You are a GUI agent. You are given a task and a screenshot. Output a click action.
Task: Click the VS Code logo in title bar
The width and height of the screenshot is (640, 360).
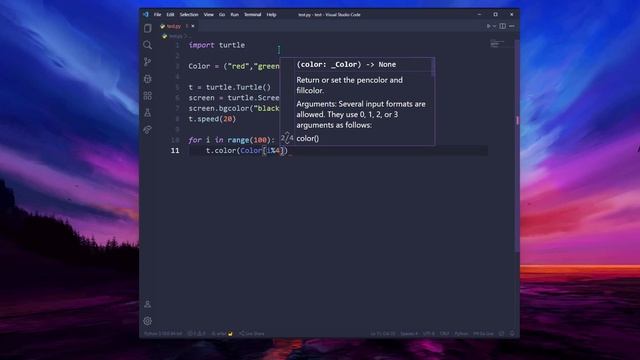(146, 14)
